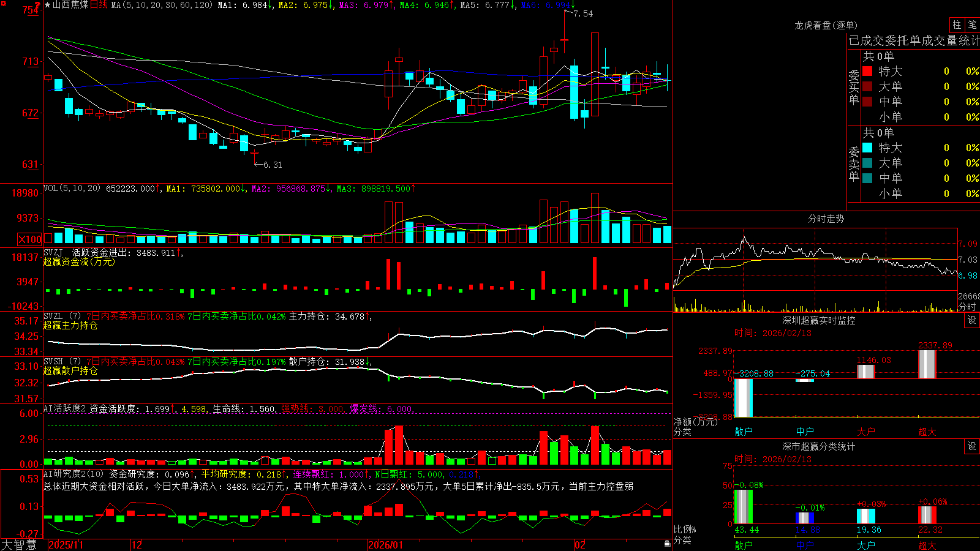Click the 已成交委托单成交量统计 header
Image resolution: width=980 pixels, height=551 pixels.
click(x=914, y=40)
